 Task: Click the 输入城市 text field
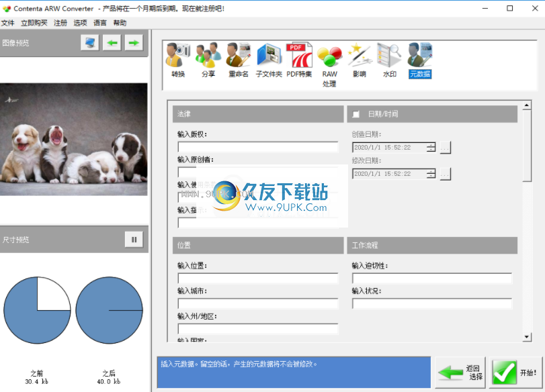[258, 303]
